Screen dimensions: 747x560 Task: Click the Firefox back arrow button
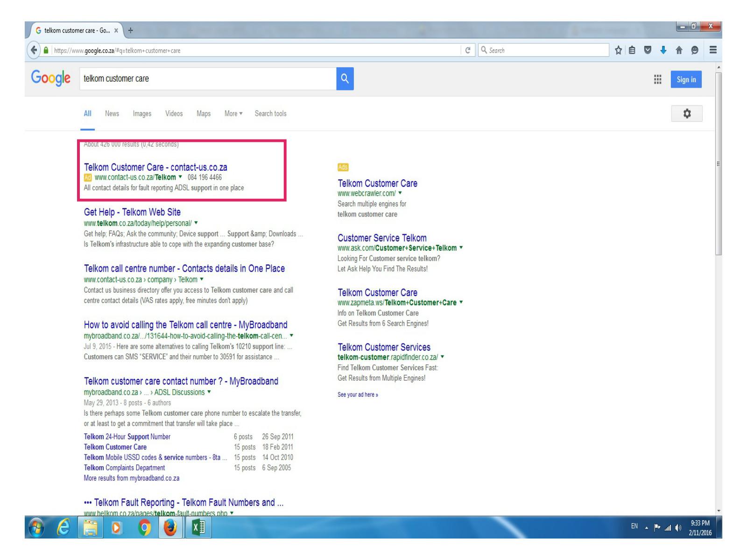pyautogui.click(x=34, y=50)
